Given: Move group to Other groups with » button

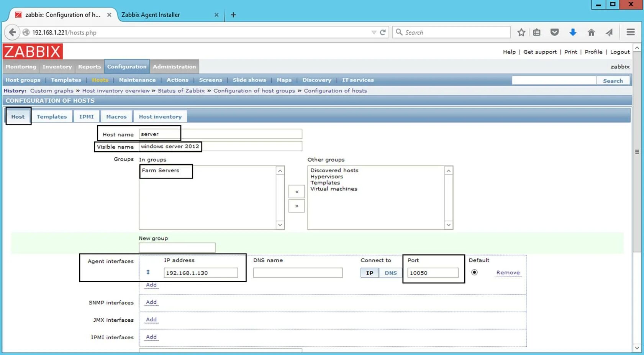Looking at the screenshot, I should (x=297, y=206).
